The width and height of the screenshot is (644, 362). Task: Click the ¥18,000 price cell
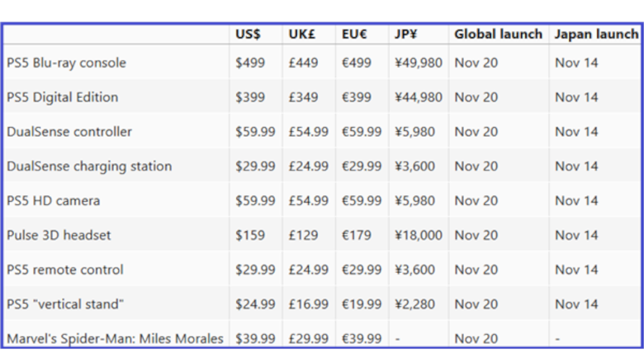click(419, 235)
